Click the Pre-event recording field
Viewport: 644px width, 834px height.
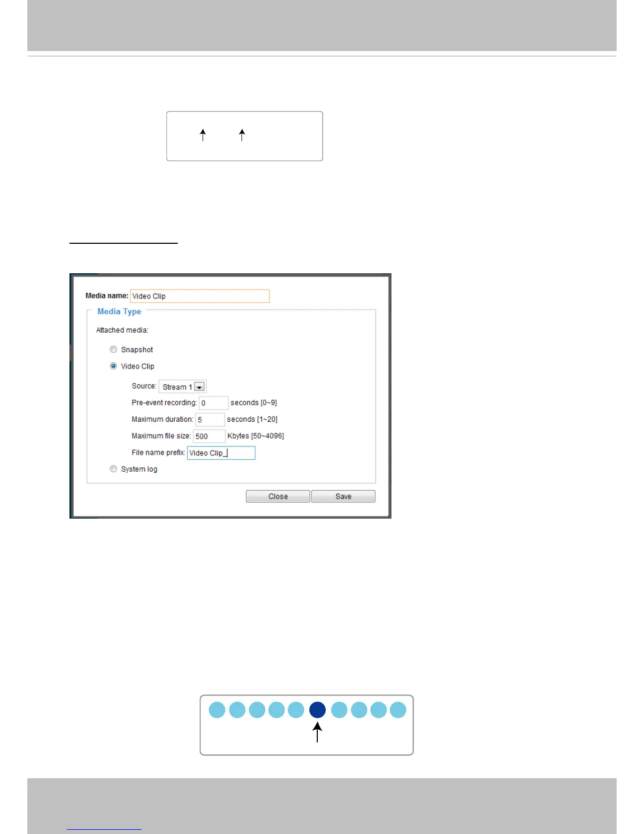pyautogui.click(x=214, y=403)
